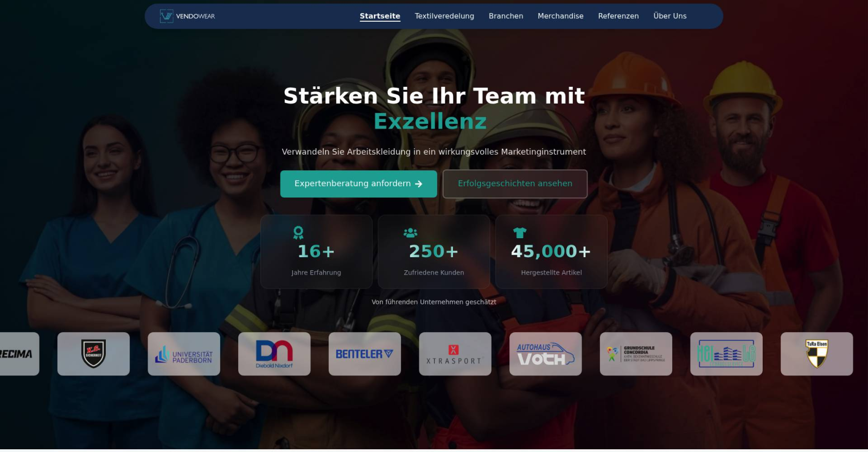Click the TuRa Elsen crest logo
Screen dimensions: 868x452
(x=816, y=354)
